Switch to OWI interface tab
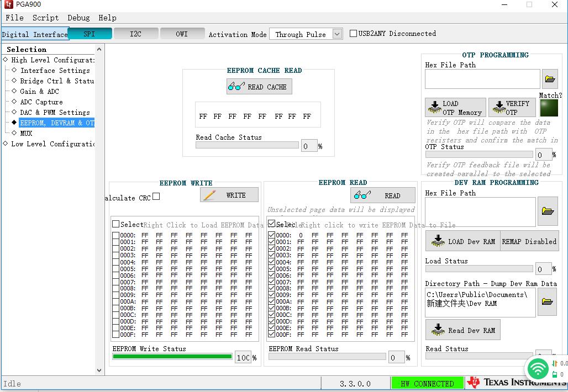 [182, 34]
